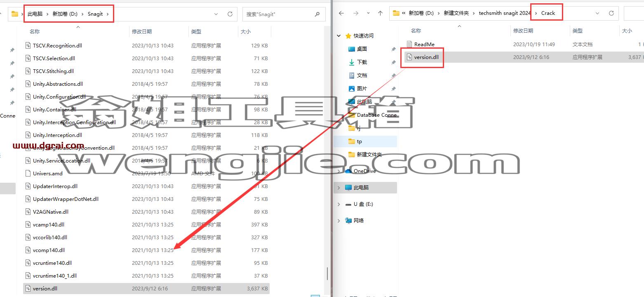This screenshot has width=644, height=297.
Task: Focus the 搜索"Snagit" search field
Action: tap(283, 14)
